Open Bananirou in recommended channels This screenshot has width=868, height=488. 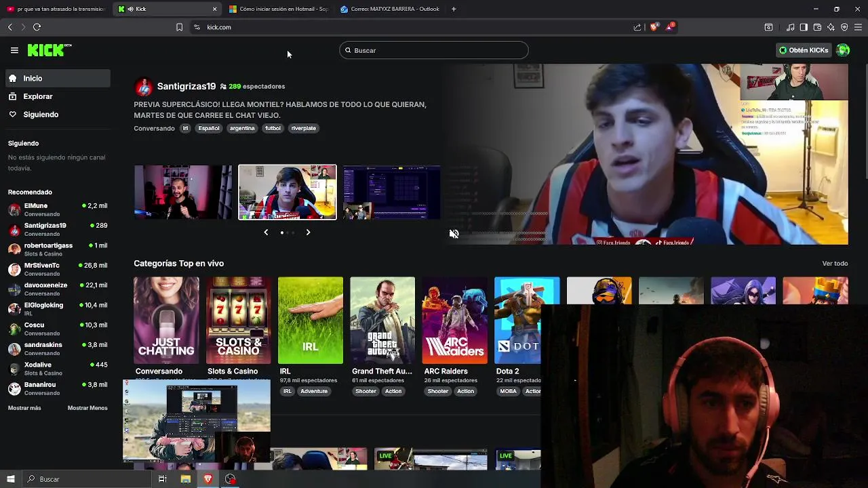click(58, 388)
